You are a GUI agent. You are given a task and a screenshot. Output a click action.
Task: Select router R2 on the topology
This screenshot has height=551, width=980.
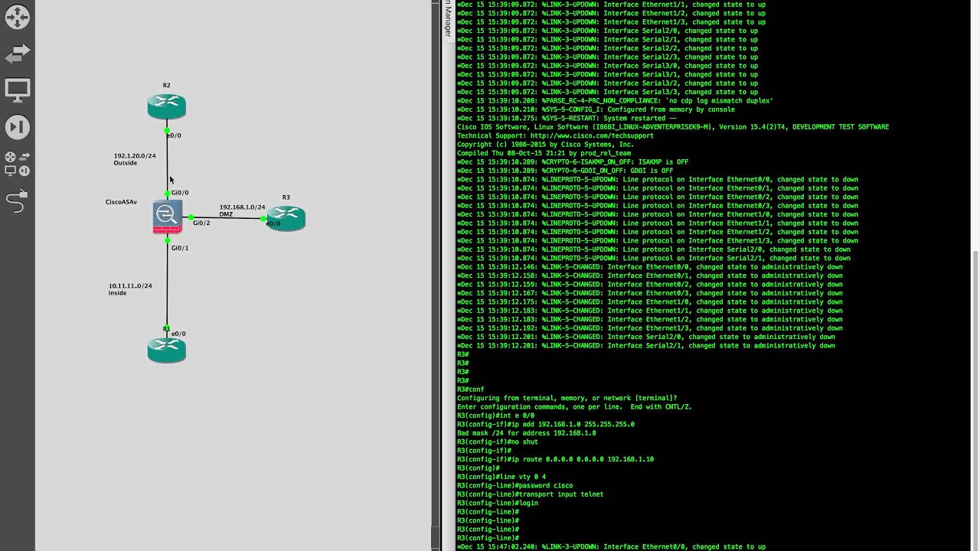[x=166, y=106]
